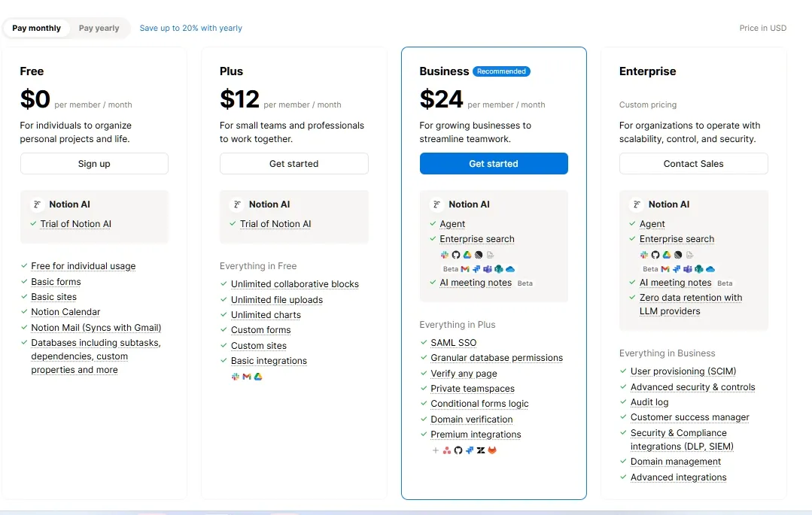This screenshot has width=812, height=515.
Task: Open the Save up to 20% with yearly link
Action: point(190,28)
